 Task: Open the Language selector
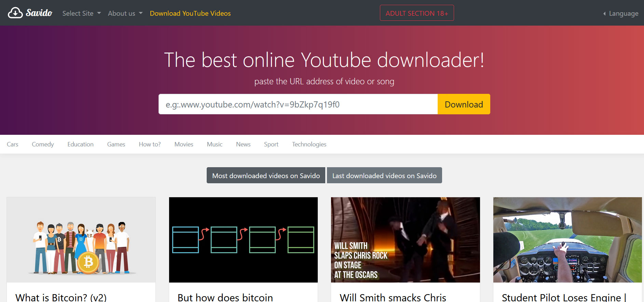(621, 13)
